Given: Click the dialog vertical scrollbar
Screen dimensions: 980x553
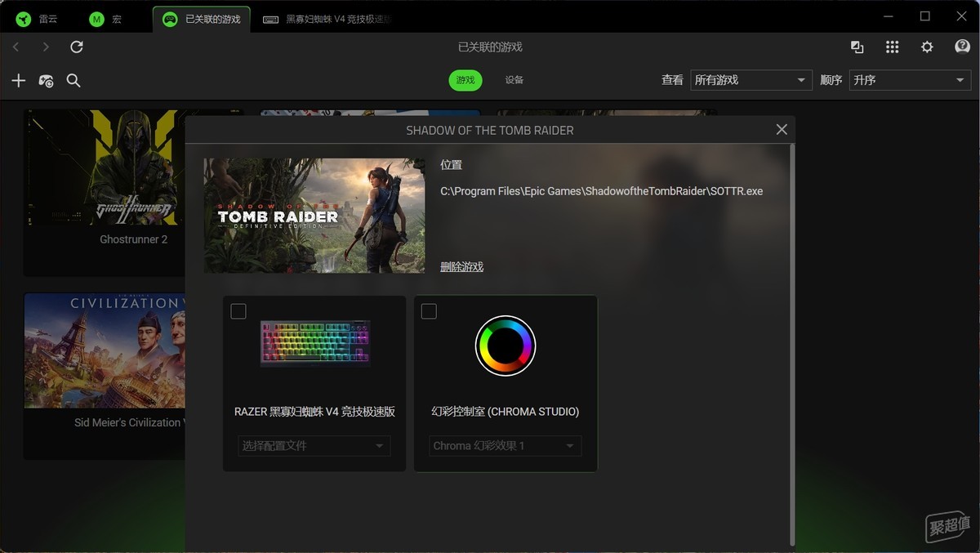Looking at the screenshot, I should pos(791,346).
